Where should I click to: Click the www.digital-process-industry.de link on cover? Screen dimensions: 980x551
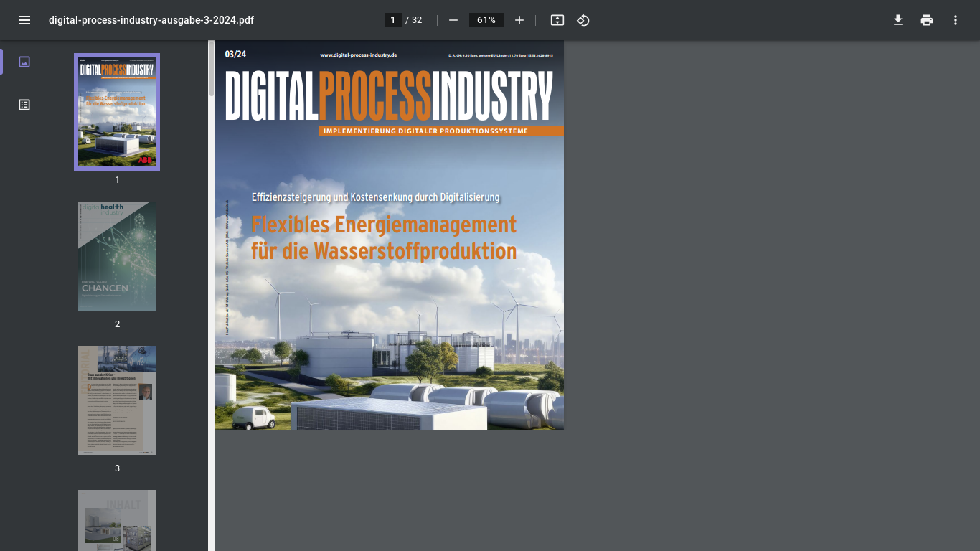pos(359,55)
